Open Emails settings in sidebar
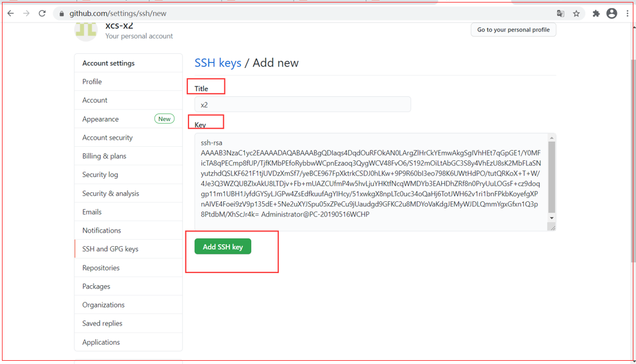 [129, 212]
